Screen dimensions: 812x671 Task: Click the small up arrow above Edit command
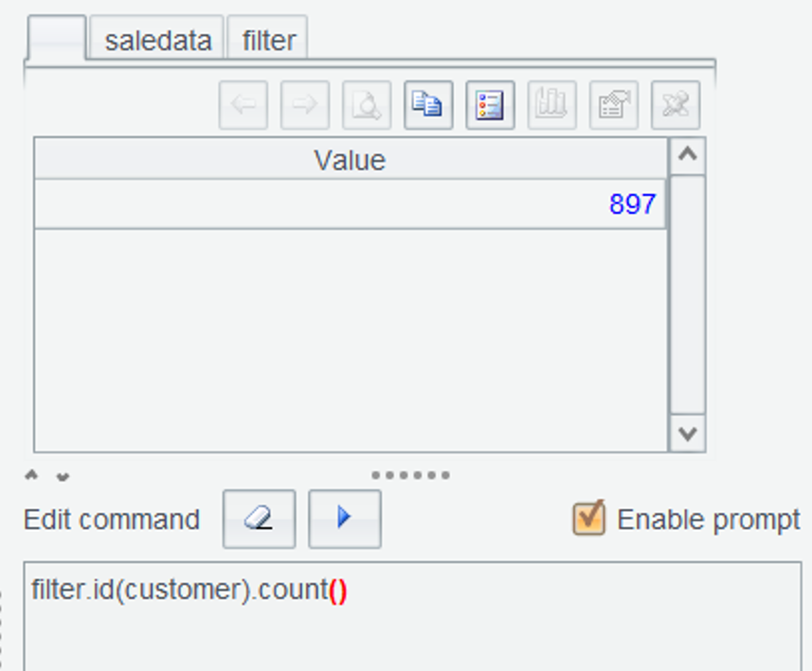(x=32, y=475)
